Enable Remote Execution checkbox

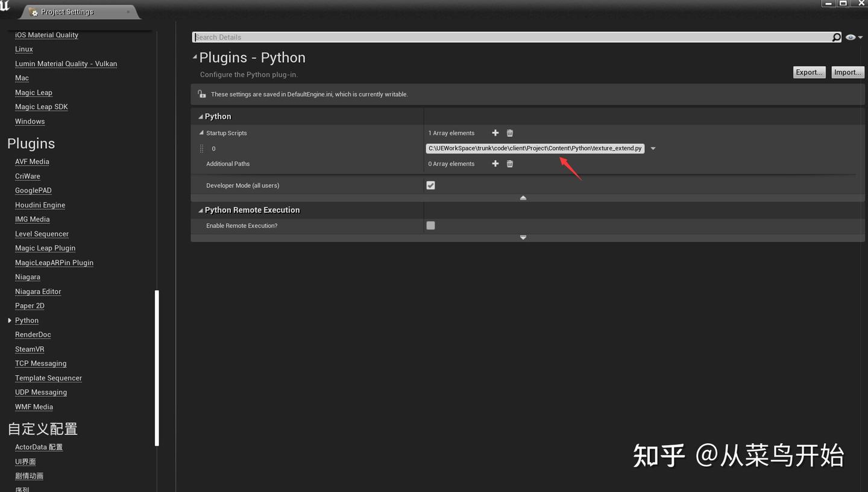point(430,225)
